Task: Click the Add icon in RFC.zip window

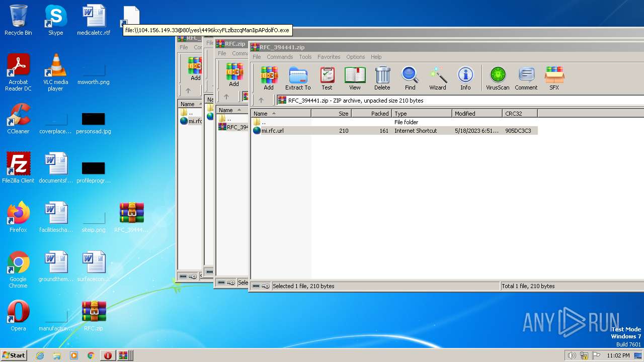Action: click(x=234, y=75)
